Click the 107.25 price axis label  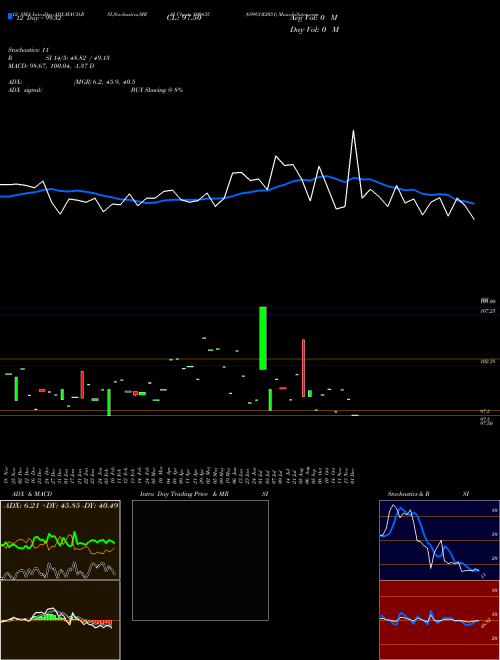point(487,311)
